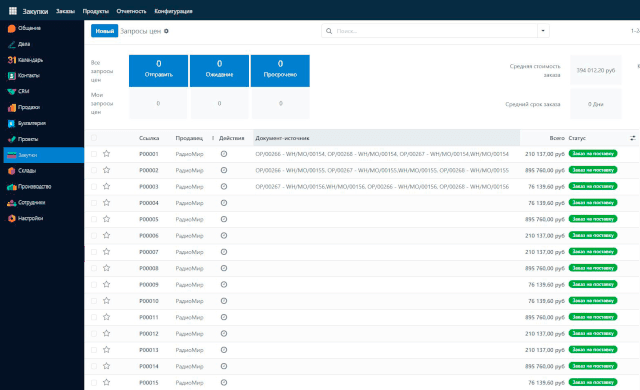Check the P00004 row checkbox
Viewport: 640px width, 390px height.
(x=94, y=203)
